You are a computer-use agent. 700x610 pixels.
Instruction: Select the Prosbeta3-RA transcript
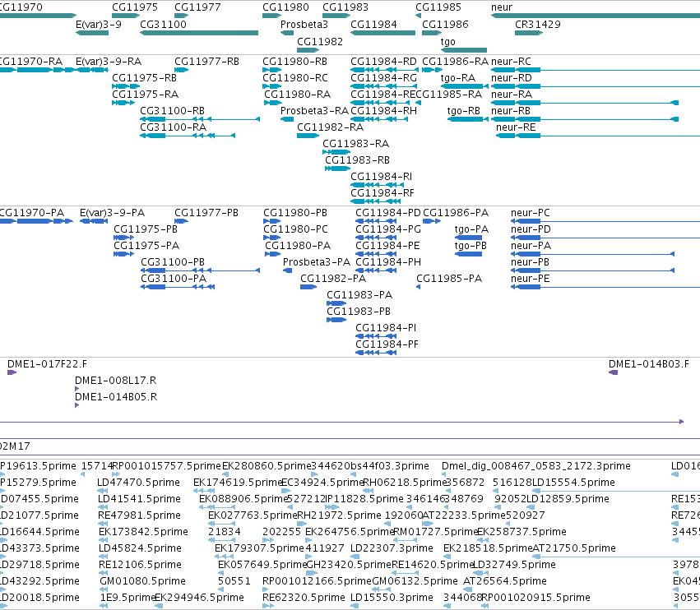click(287, 119)
